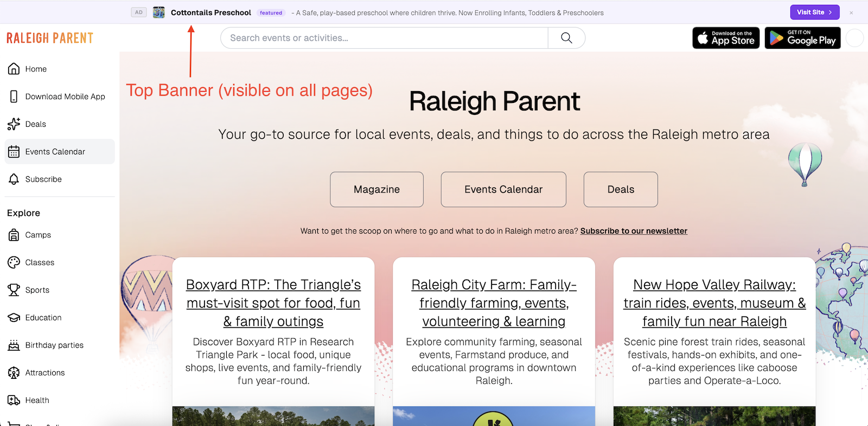
Task: Click the Deals sparkle icon in sidebar
Action: pos(14,124)
